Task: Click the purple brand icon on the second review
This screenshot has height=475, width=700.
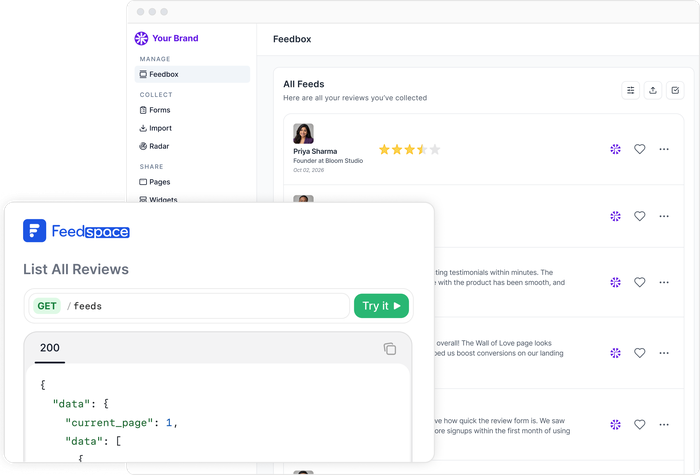Action: click(x=615, y=217)
